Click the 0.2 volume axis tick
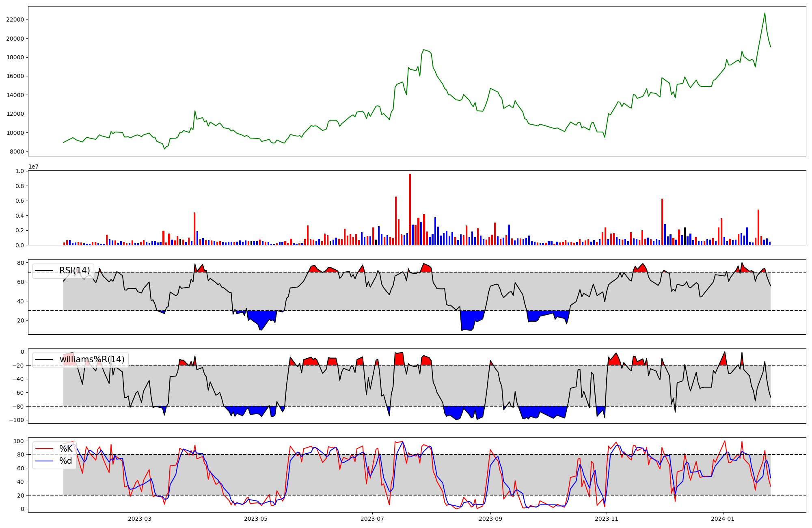Image resolution: width=812 pixels, height=528 pixels. tap(20, 230)
